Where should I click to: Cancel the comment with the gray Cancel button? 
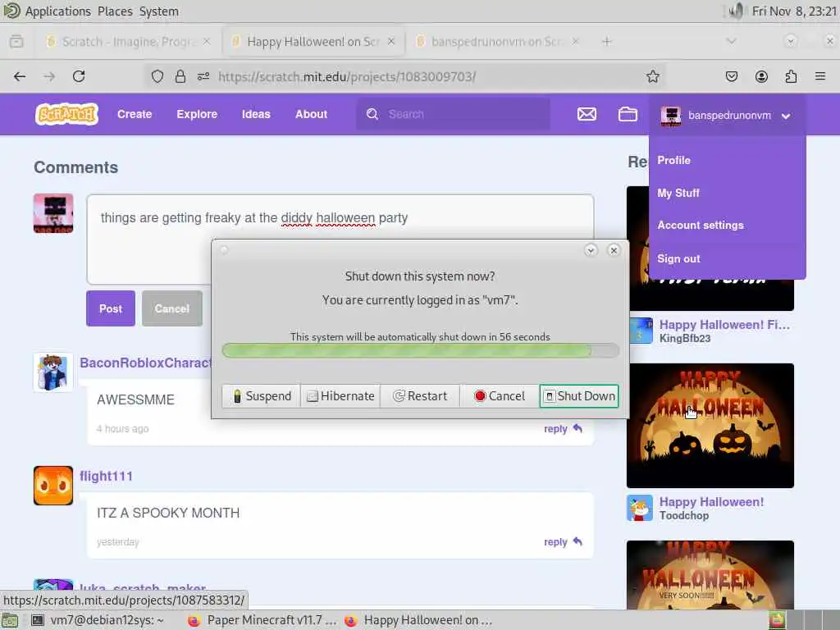[172, 308]
